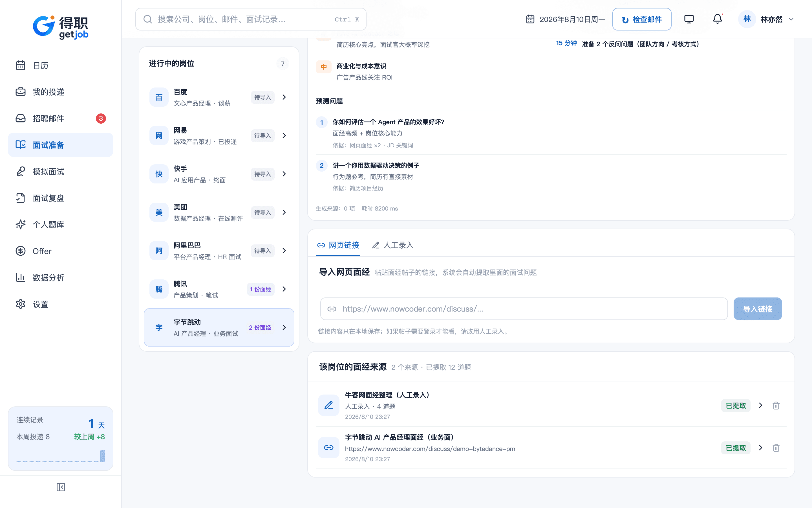Switch to the 网页链接 tab
This screenshot has height=508, width=812.
[338, 245]
